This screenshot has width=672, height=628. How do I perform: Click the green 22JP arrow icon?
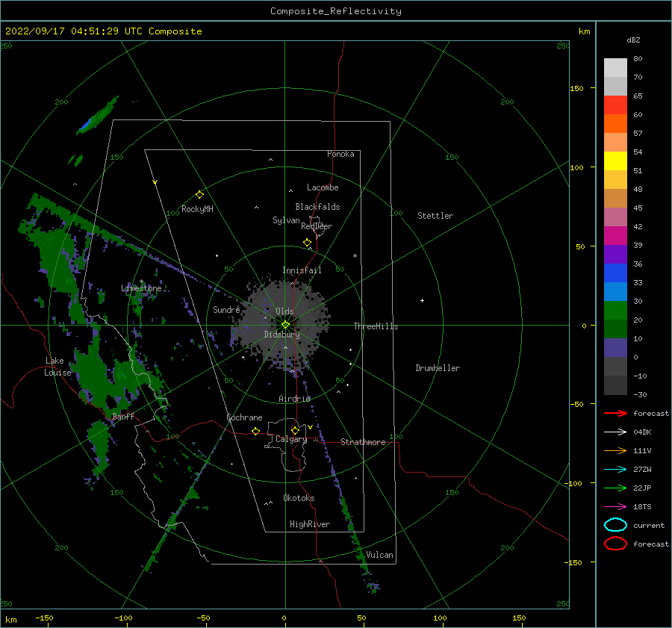point(615,488)
